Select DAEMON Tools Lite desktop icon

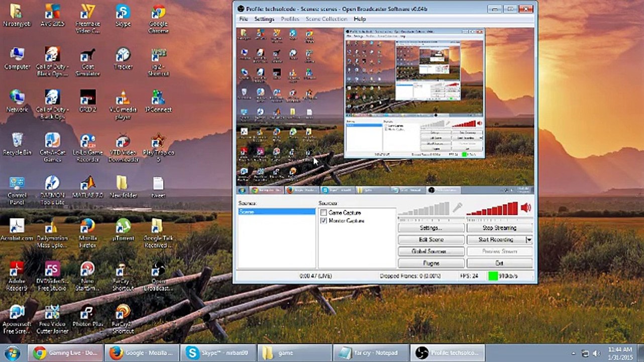[52, 190]
